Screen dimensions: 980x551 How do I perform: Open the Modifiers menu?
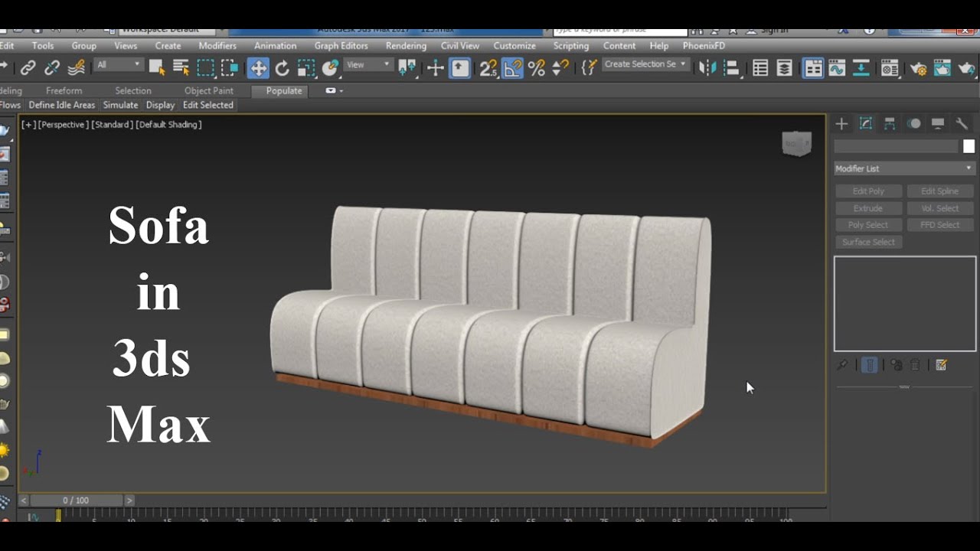217,46
